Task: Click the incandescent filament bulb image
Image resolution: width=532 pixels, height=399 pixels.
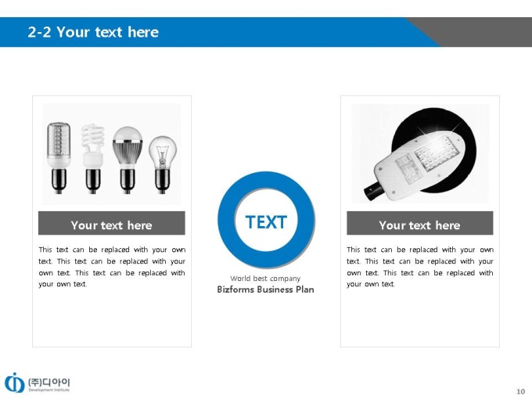Action: click(163, 164)
